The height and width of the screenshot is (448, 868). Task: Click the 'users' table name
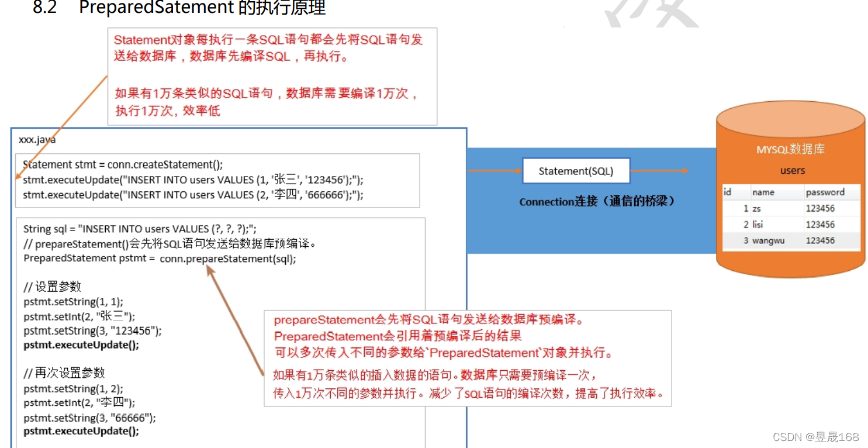[793, 171]
